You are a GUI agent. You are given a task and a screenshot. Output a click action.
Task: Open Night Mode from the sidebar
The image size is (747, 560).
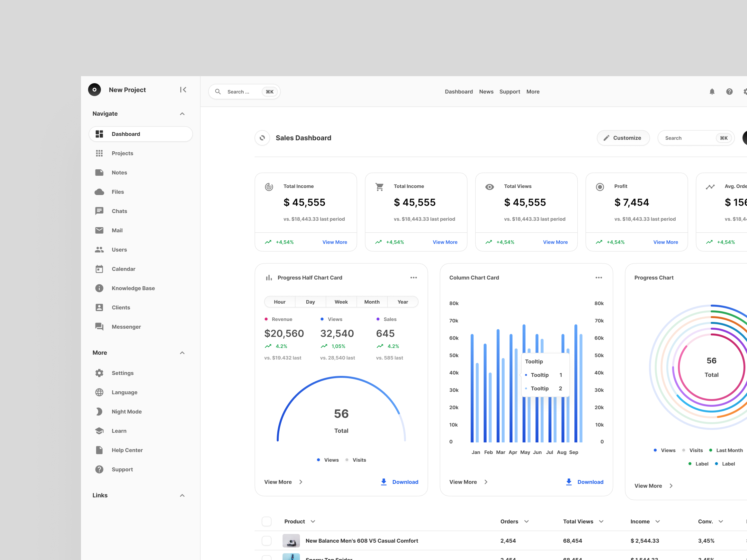127,412
